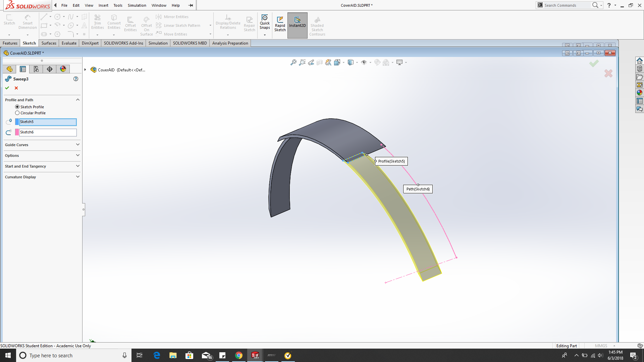Activate Rapid Sketch
Viewport: 644px width, 362px height.
point(280,24)
